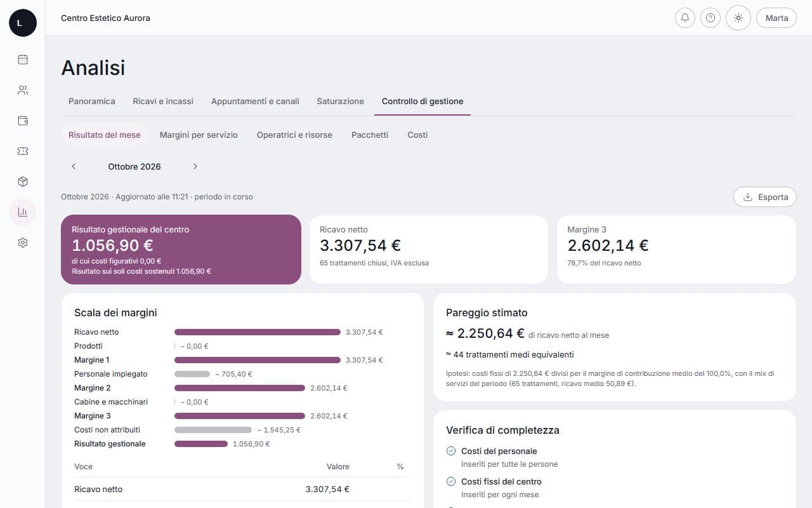Click the Aggiornato alle 11:21 status line
Image resolution: width=812 pixels, height=508 pixels.
[157, 197]
